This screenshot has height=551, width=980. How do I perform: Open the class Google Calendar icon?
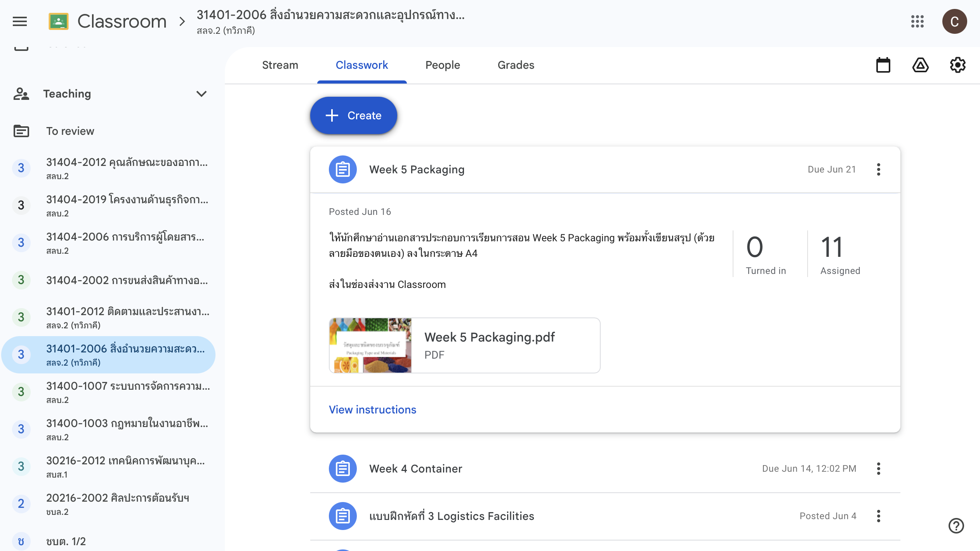[883, 65]
